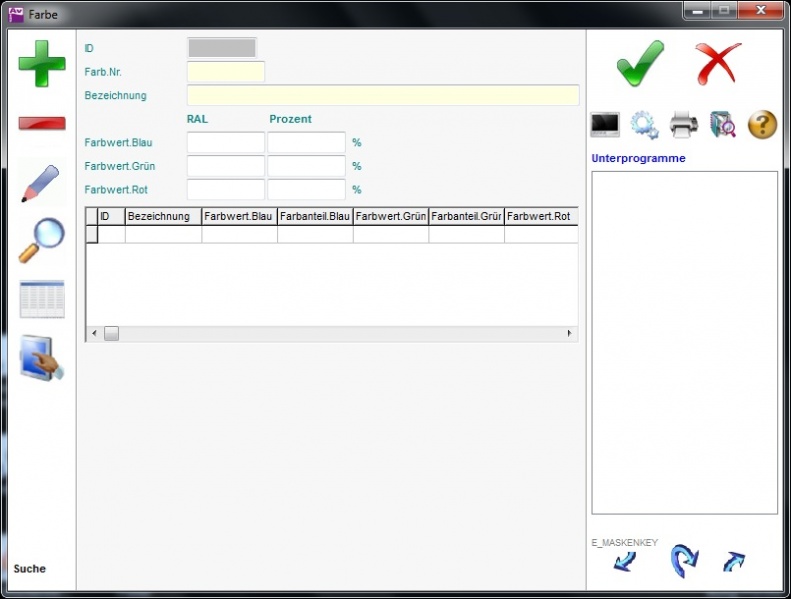Click the Farb.Nr. input field
Screen dimensions: 791x599
pyautogui.click(x=226, y=72)
